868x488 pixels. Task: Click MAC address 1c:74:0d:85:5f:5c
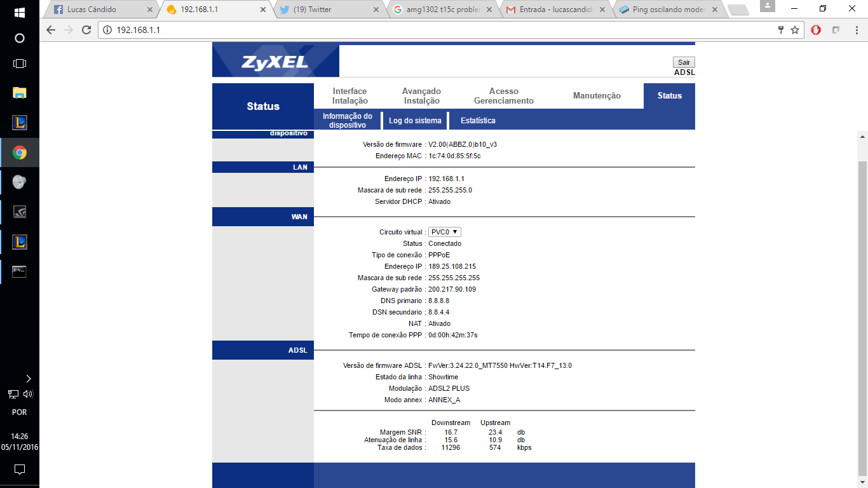[x=454, y=156]
